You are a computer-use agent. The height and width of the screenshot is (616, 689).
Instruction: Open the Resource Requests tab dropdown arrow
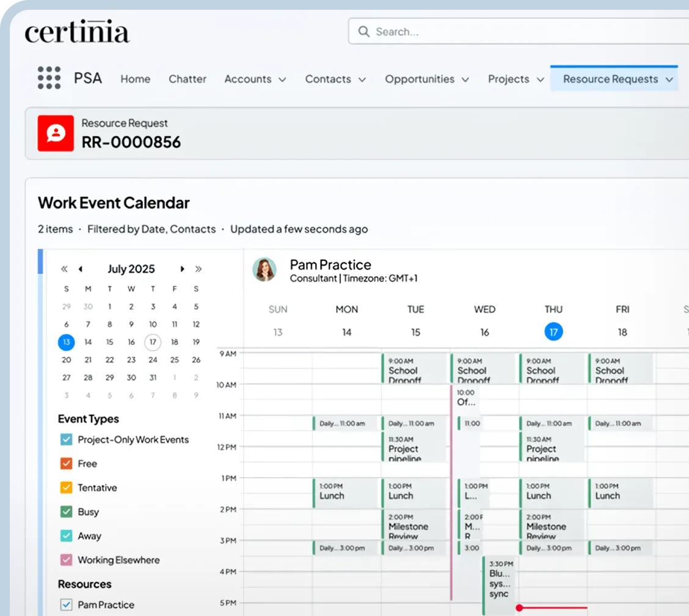[x=669, y=79]
